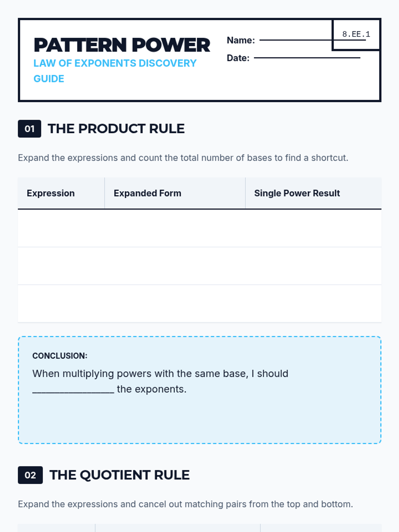Select THE QUOTIENT RULE heading
This screenshot has height=532, width=399.
[119, 475]
